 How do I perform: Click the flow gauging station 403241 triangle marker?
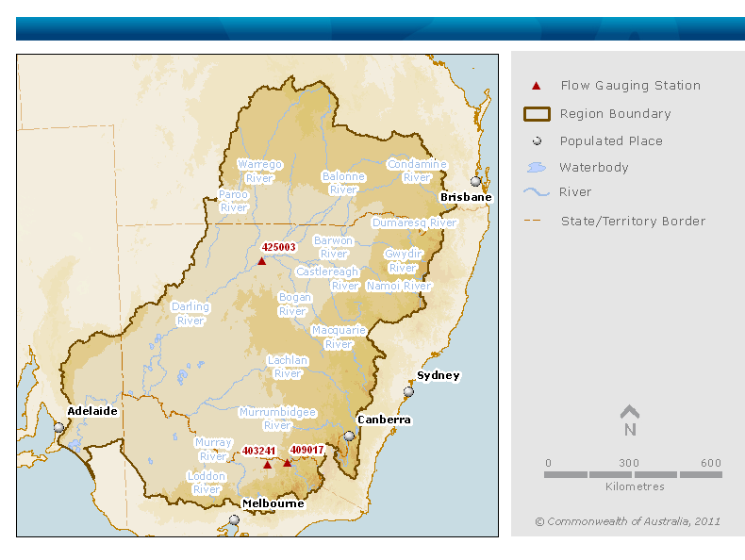coord(268,465)
